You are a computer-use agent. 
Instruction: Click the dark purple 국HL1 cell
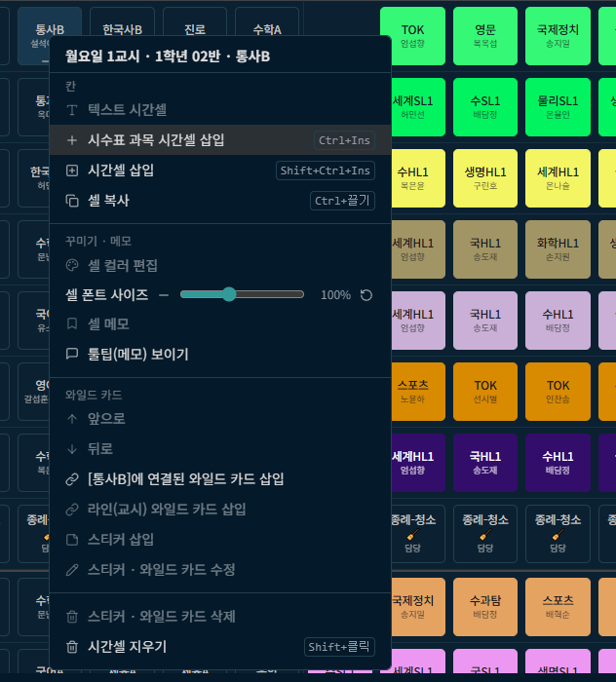[x=485, y=463]
